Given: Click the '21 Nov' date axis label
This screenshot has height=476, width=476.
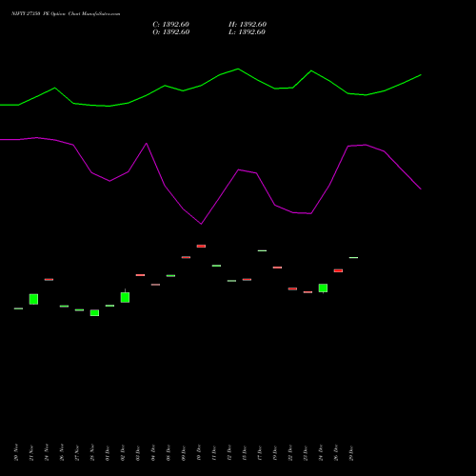Looking at the screenshot, I should tap(31, 452).
